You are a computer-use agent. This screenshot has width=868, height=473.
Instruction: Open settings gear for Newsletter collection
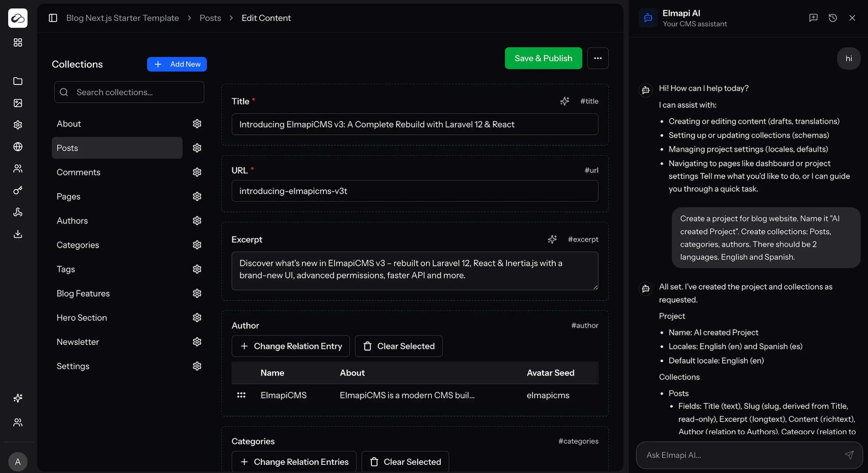[197, 342]
